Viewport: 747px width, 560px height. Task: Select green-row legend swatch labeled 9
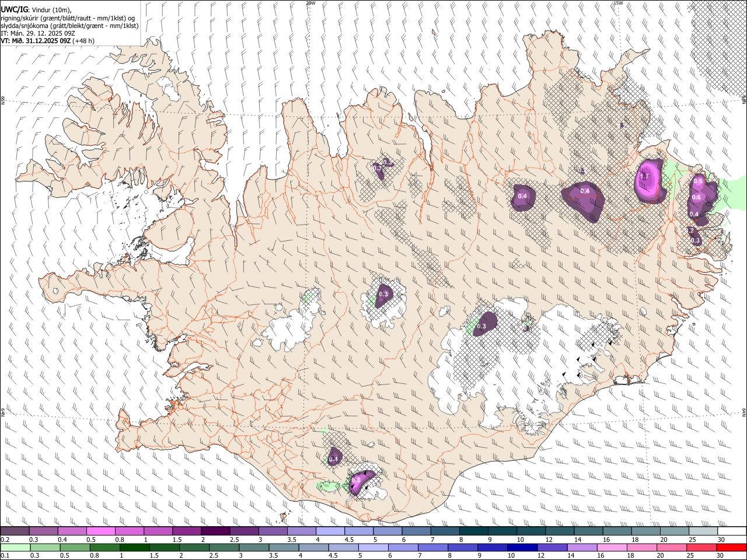tap(493, 547)
